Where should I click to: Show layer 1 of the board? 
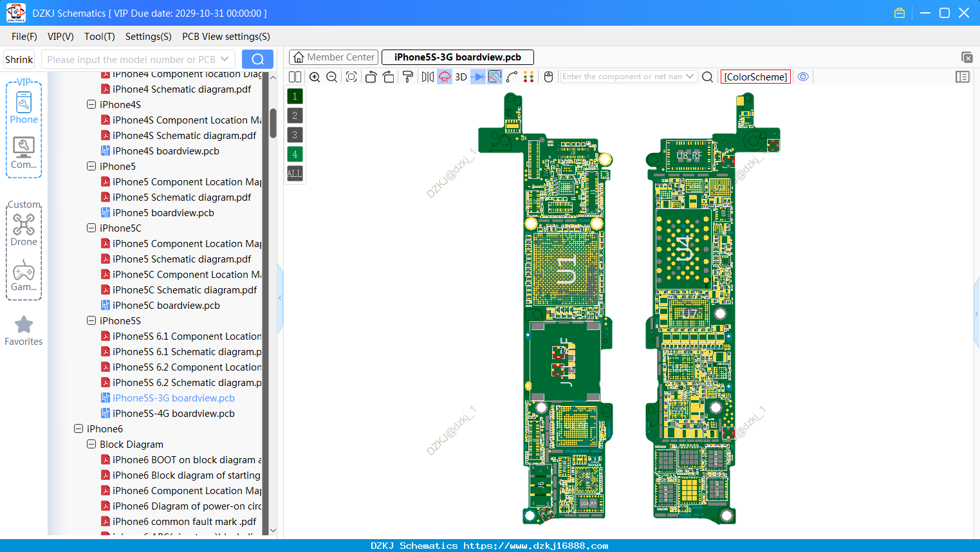[x=295, y=97]
